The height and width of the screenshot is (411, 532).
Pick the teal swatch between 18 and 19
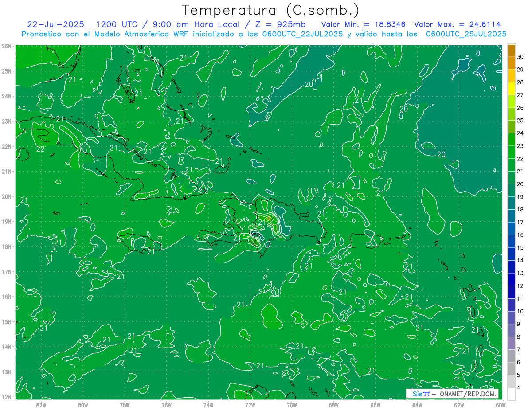(511, 203)
